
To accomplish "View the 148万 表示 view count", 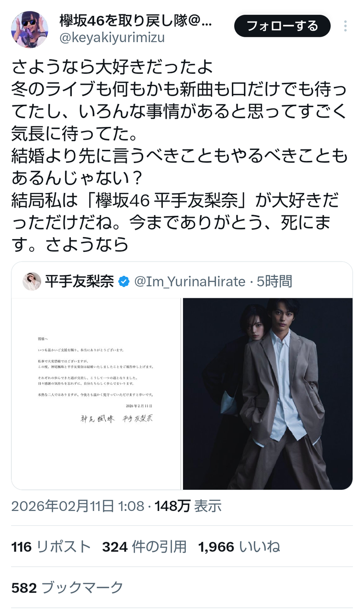I will (188, 506).
